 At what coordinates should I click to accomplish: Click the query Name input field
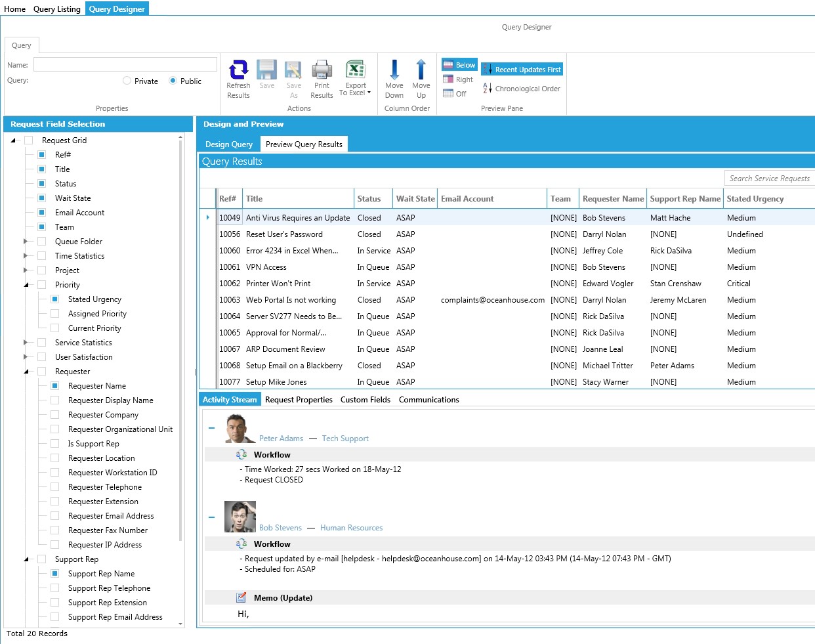pos(125,64)
